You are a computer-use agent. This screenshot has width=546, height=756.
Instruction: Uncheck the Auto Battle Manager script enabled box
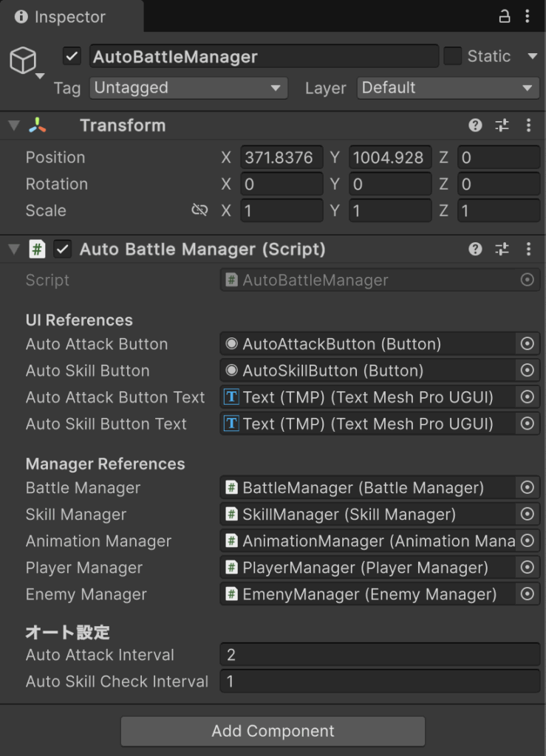tap(63, 250)
